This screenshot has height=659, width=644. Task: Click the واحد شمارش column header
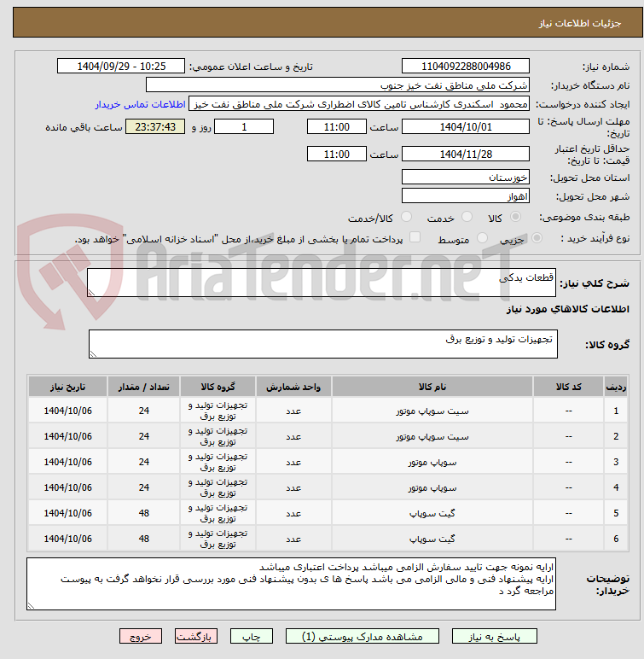[x=293, y=387]
